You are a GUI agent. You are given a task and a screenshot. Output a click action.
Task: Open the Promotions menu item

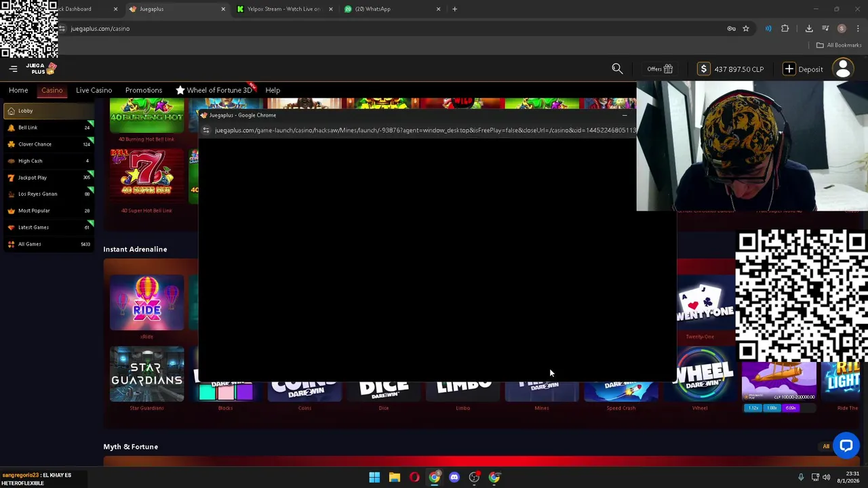coord(144,90)
